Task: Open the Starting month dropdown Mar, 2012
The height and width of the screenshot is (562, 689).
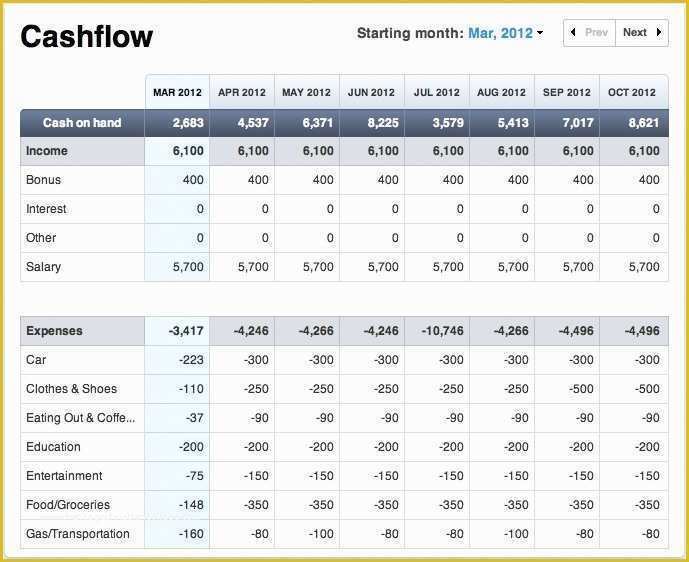Action: (505, 33)
